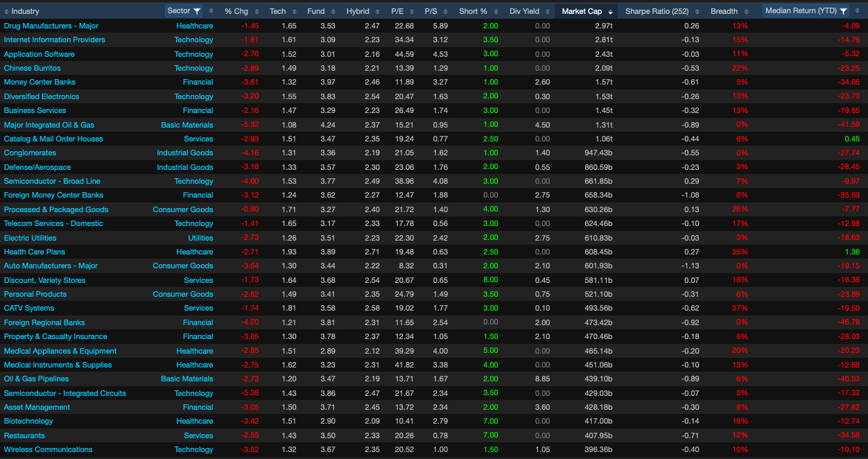This screenshot has width=868, height=459.
Task: Click the sort arrows next to Hybrid header
Action: 378,11
